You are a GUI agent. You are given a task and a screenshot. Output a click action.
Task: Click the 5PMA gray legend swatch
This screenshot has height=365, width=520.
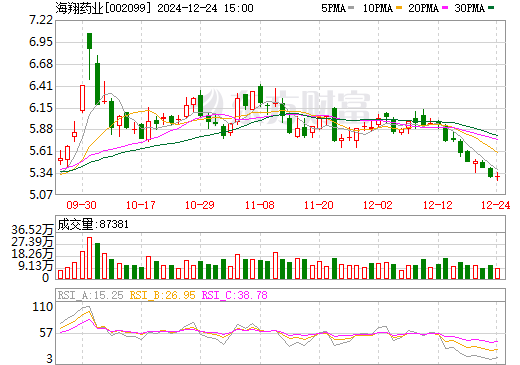(x=351, y=8)
